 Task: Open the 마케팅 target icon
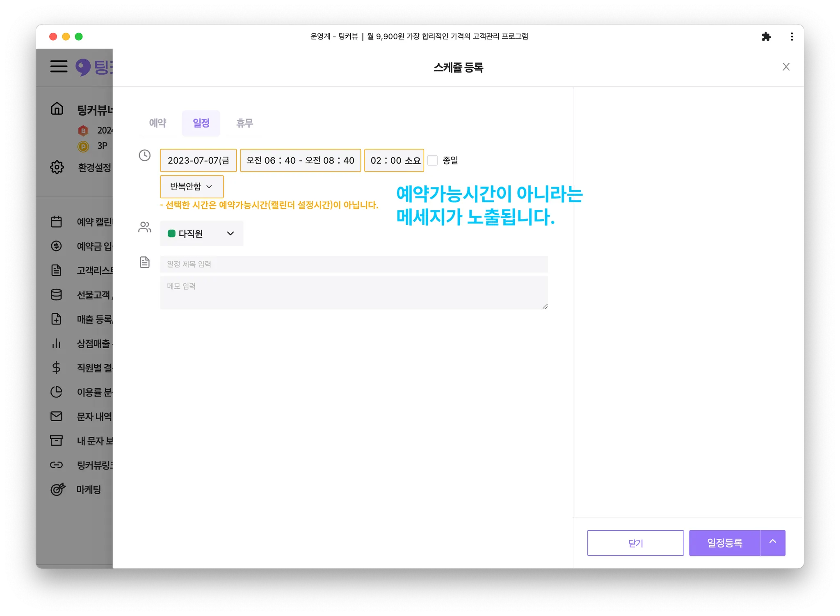pyautogui.click(x=57, y=489)
